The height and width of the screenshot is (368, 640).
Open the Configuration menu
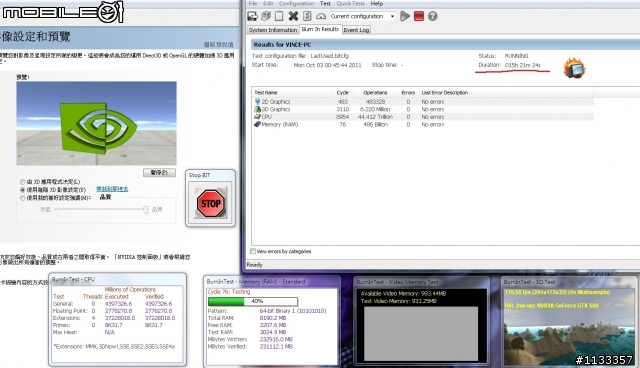click(x=296, y=4)
